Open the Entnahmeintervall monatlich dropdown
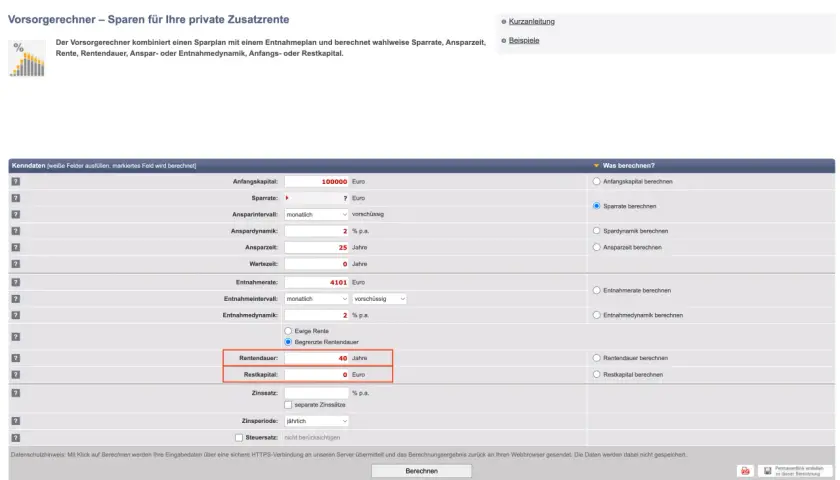840x480 pixels. click(317, 299)
